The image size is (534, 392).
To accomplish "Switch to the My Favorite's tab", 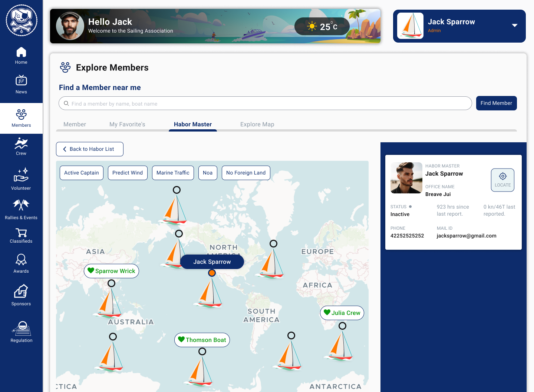I will pos(127,124).
